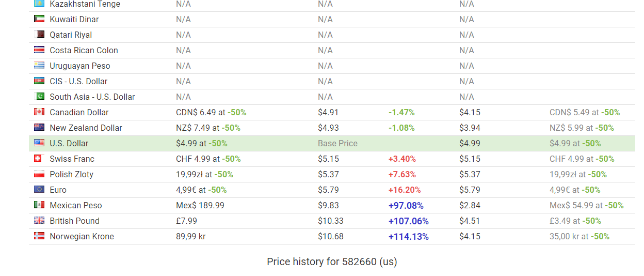
Task: Click the British Pound current price £7.99
Action: click(x=186, y=221)
